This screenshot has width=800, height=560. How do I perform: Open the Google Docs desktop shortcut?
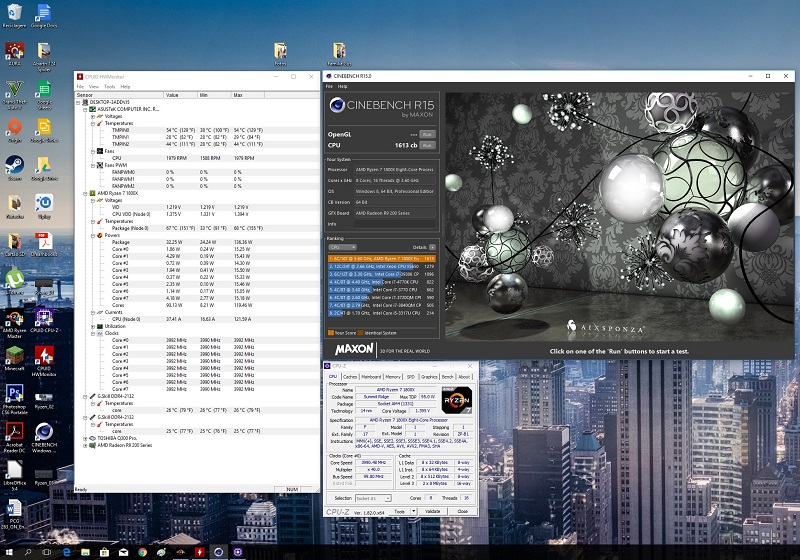tap(44, 15)
